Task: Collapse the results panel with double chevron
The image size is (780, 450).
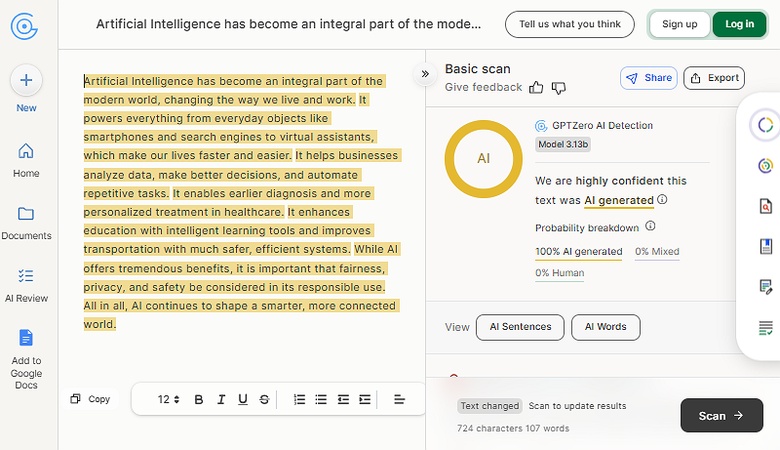Action: [x=425, y=73]
